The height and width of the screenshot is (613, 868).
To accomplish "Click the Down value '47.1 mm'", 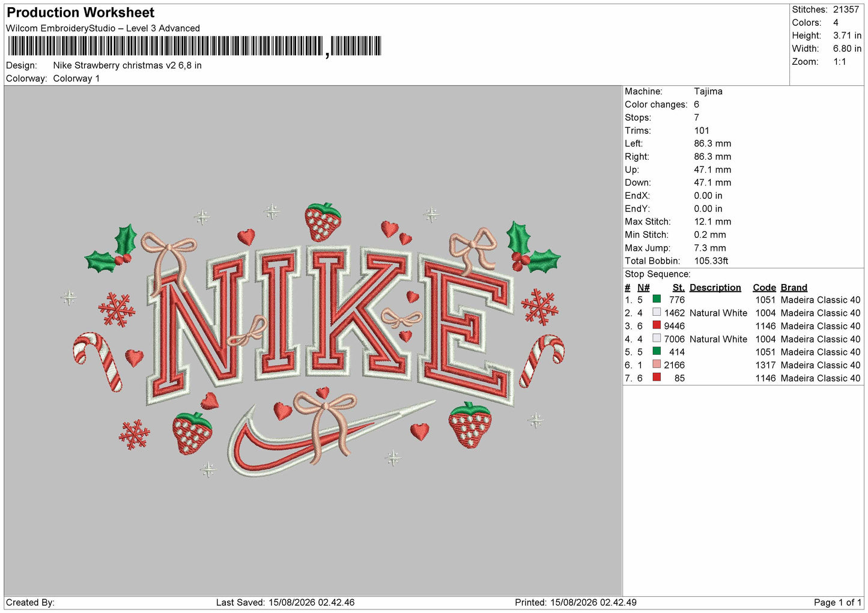I will 712,183.
